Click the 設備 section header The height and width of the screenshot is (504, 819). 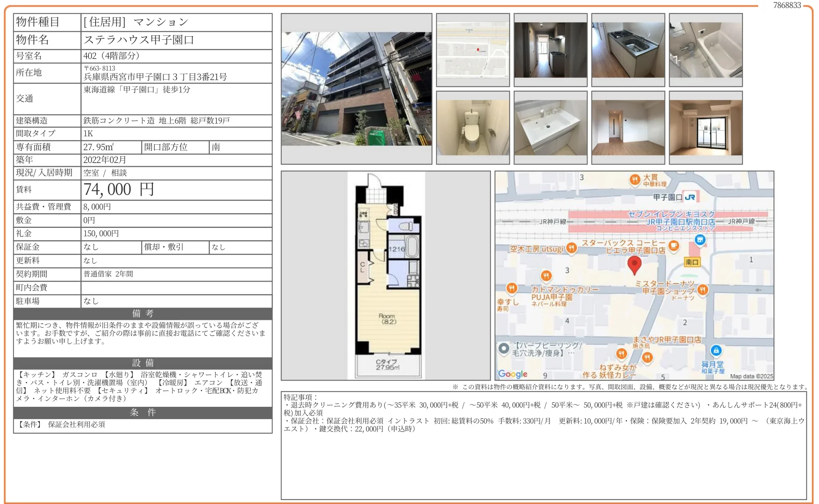tap(143, 363)
